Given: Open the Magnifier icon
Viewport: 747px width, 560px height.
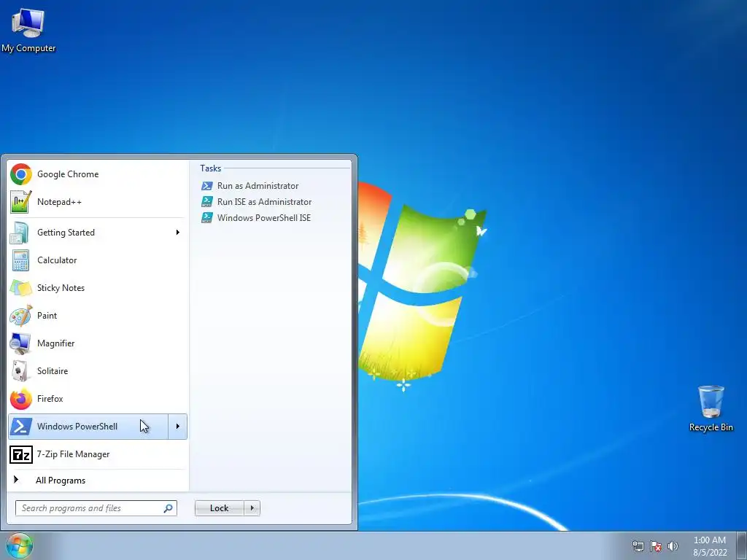Looking at the screenshot, I should [21, 343].
